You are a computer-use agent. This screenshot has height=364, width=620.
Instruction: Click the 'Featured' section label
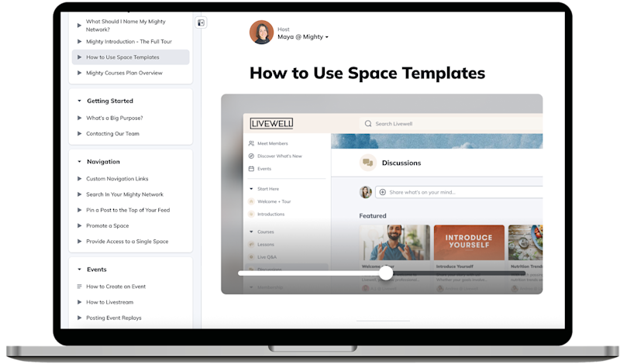click(373, 216)
